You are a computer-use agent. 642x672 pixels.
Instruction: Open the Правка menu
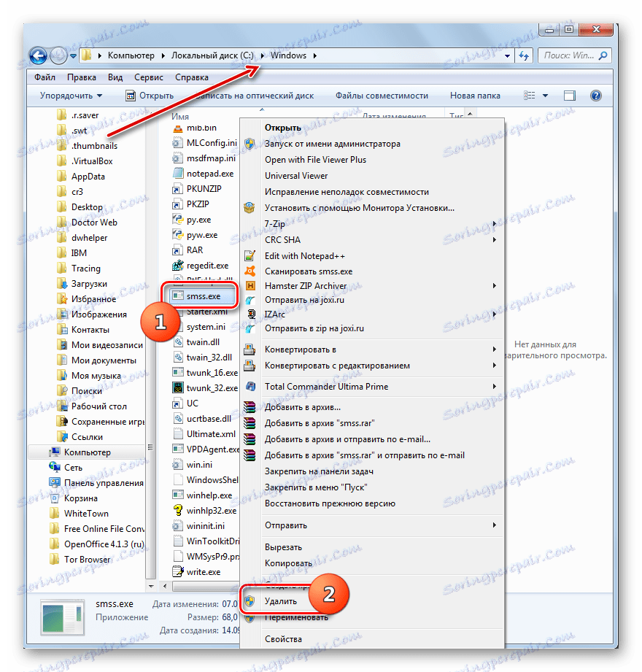82,77
